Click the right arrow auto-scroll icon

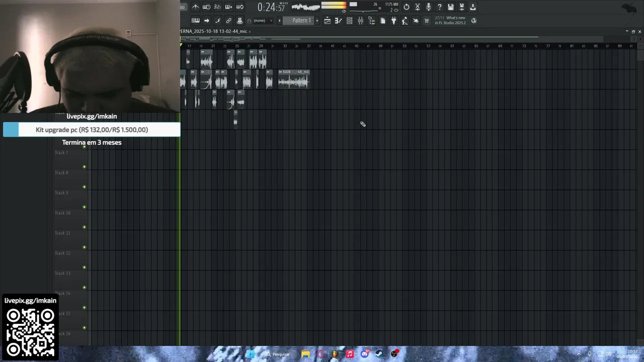coord(207,21)
